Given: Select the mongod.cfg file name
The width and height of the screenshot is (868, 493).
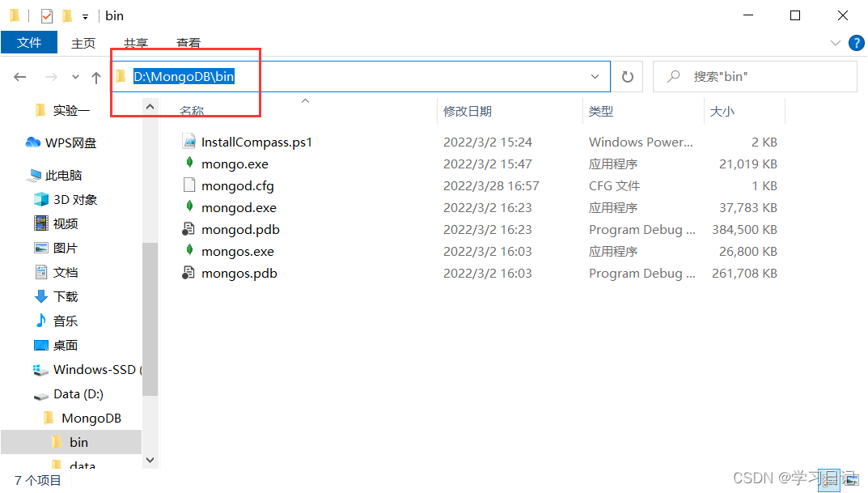Looking at the screenshot, I should tap(238, 186).
